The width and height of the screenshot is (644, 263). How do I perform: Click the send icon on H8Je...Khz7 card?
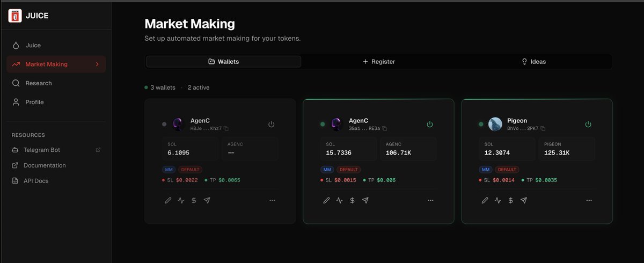(207, 200)
